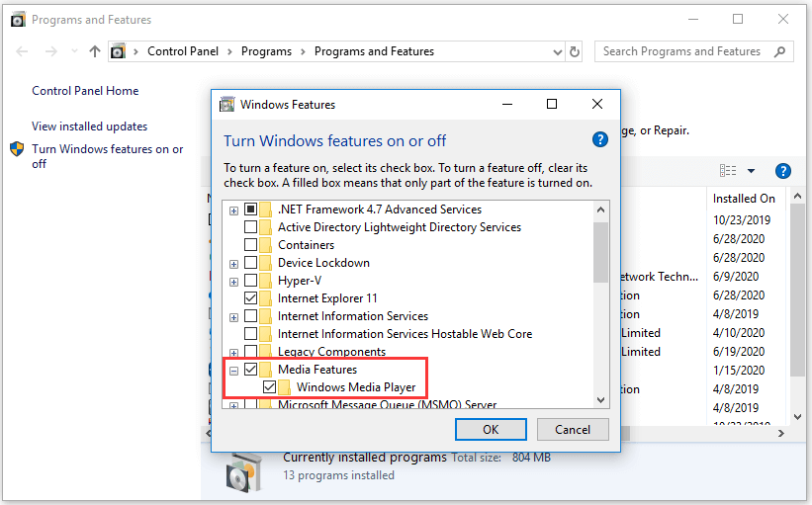The width and height of the screenshot is (812, 505).
Task: Uncheck the Windows Media Player checkbox
Action: [269, 387]
